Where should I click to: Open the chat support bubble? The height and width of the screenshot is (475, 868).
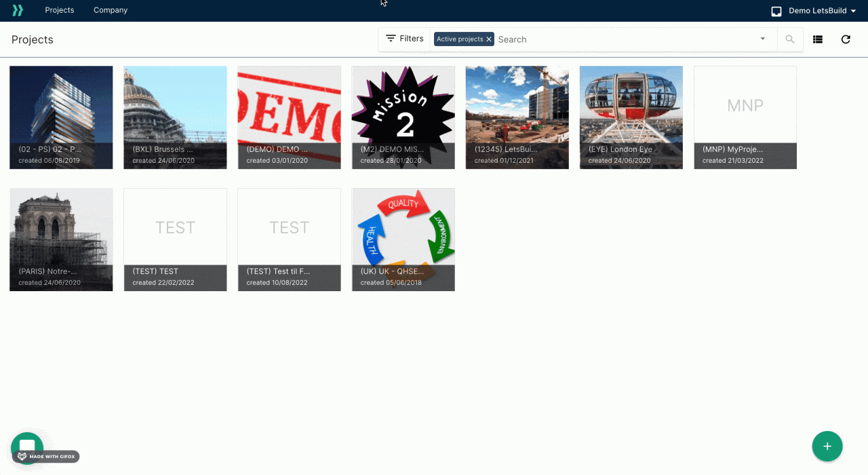[27, 446]
